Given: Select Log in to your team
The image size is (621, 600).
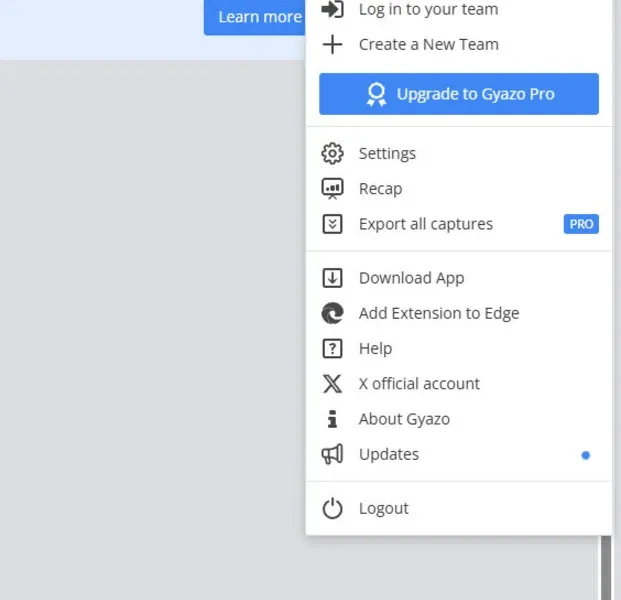Looking at the screenshot, I should coord(459,9).
